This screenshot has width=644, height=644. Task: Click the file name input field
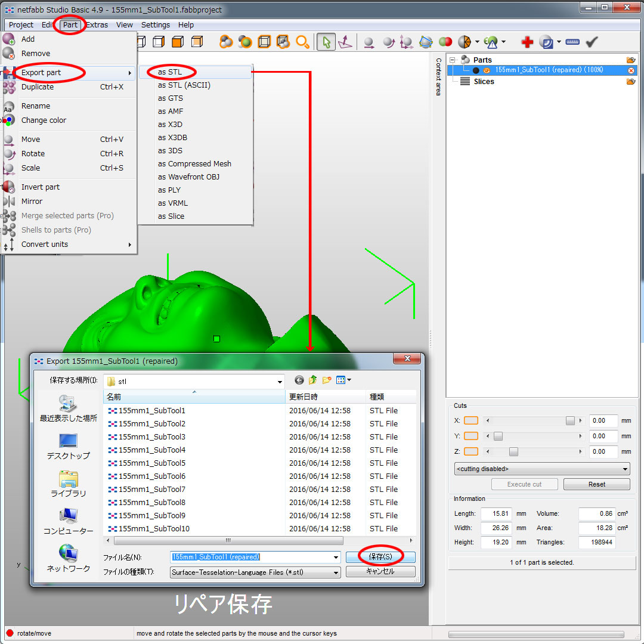point(255,558)
